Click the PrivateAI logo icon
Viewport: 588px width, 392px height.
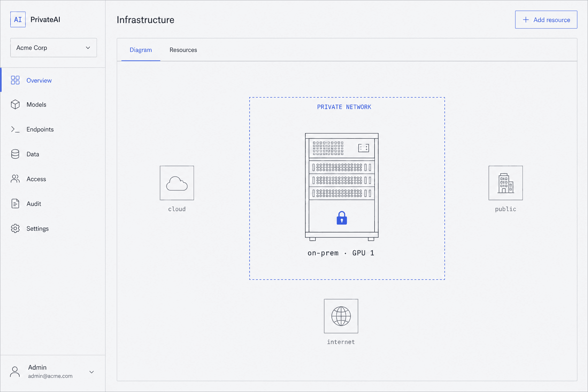click(18, 20)
